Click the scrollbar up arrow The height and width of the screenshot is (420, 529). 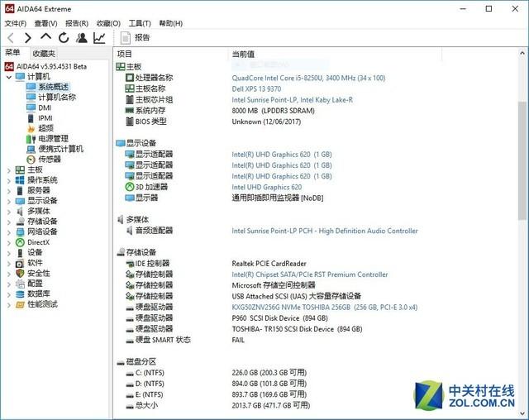tap(522, 53)
